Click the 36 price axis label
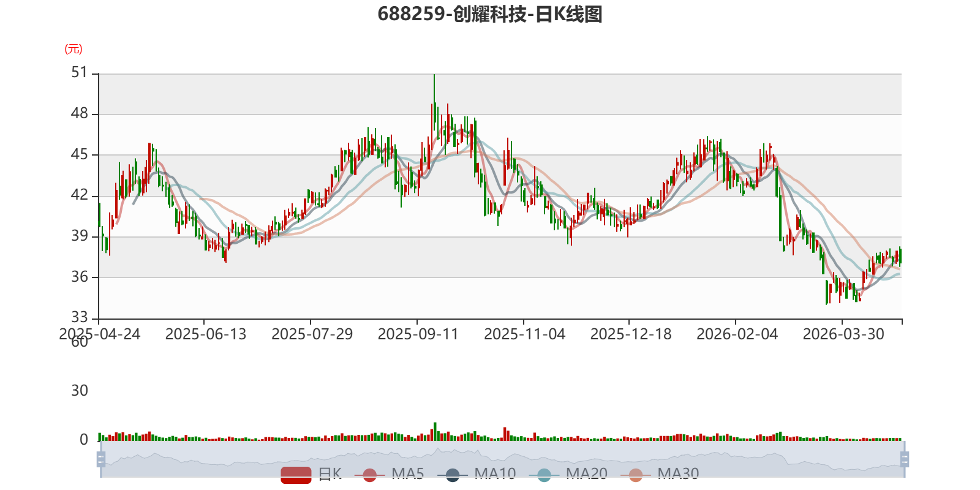This screenshot has width=980, height=490. [80, 277]
